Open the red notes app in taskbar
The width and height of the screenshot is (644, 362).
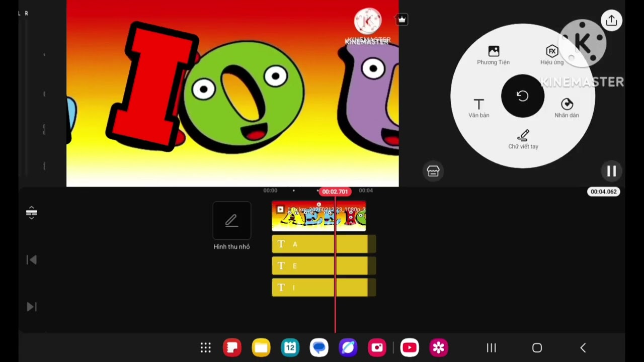coord(232,347)
